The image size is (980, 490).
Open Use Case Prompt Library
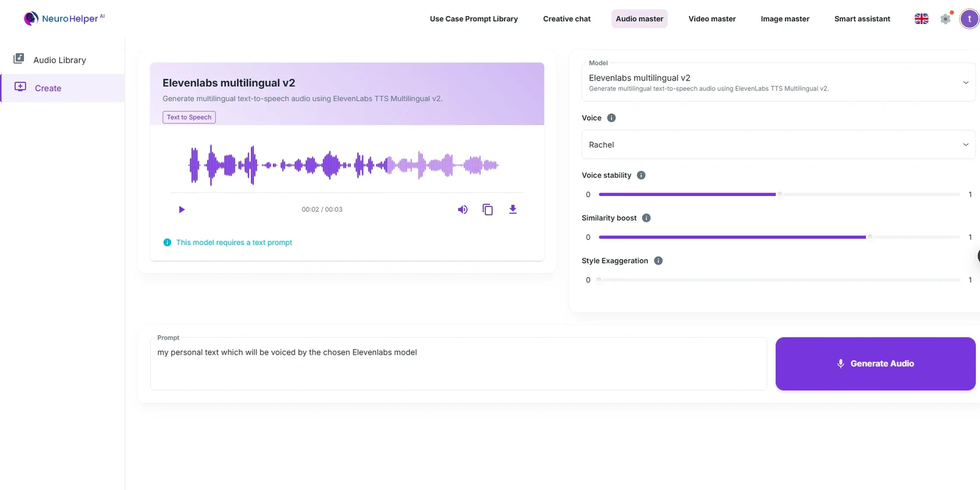click(474, 19)
